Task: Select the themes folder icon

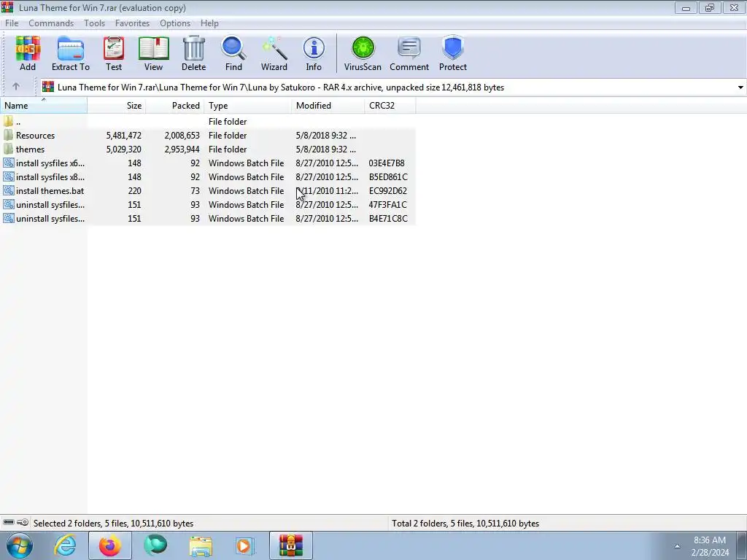Action: [x=8, y=149]
